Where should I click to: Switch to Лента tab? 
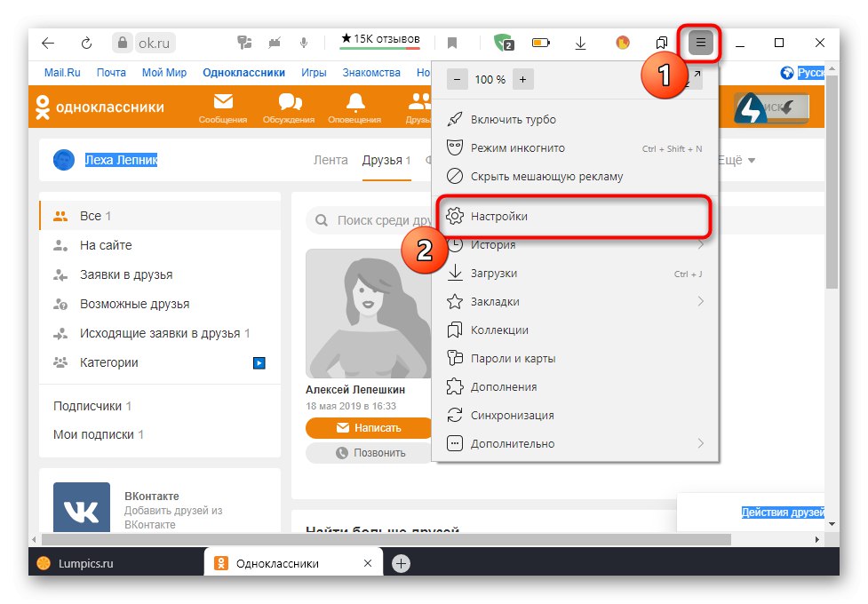pos(330,160)
